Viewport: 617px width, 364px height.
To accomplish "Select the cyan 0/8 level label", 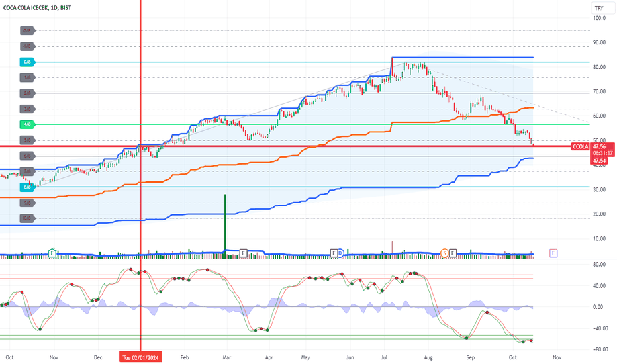I will 27,62.
